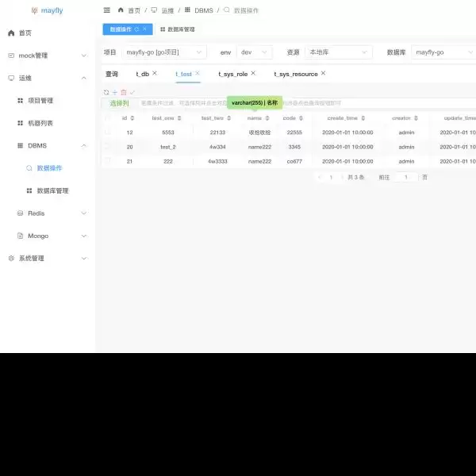Close the 数据操作 page tab
The height and width of the screenshot is (476, 476).
(x=144, y=29)
